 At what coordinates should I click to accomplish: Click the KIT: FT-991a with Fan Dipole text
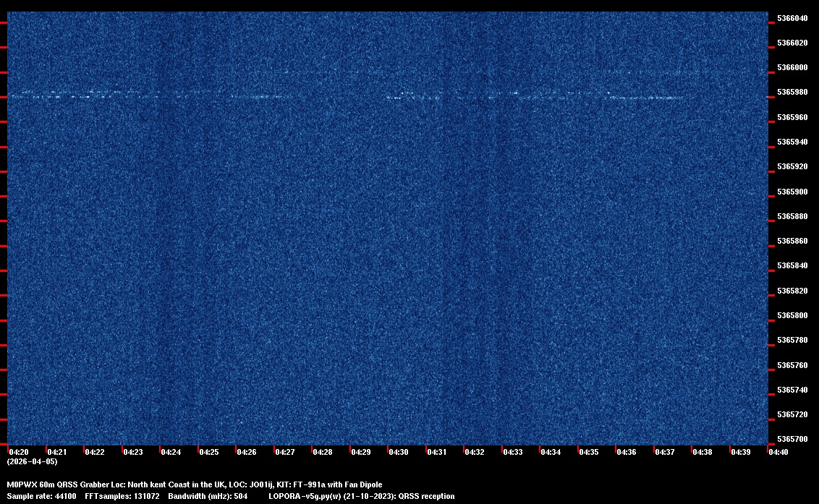(x=329, y=484)
